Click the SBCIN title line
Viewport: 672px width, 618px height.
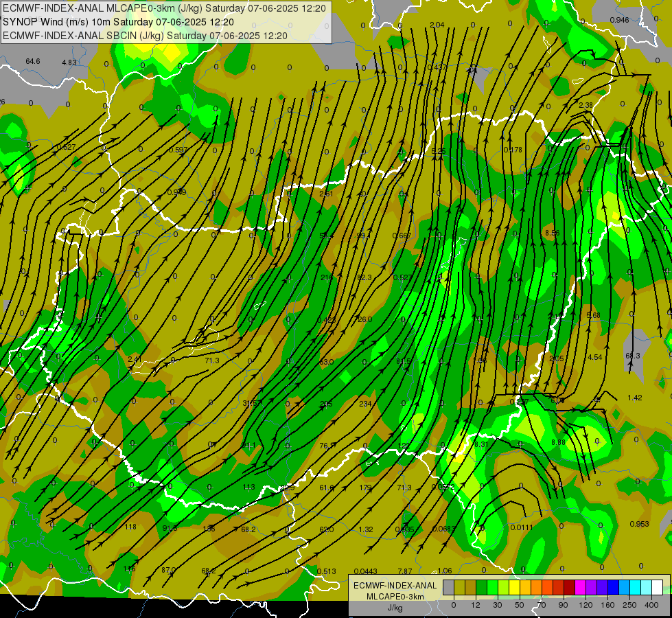coord(145,36)
